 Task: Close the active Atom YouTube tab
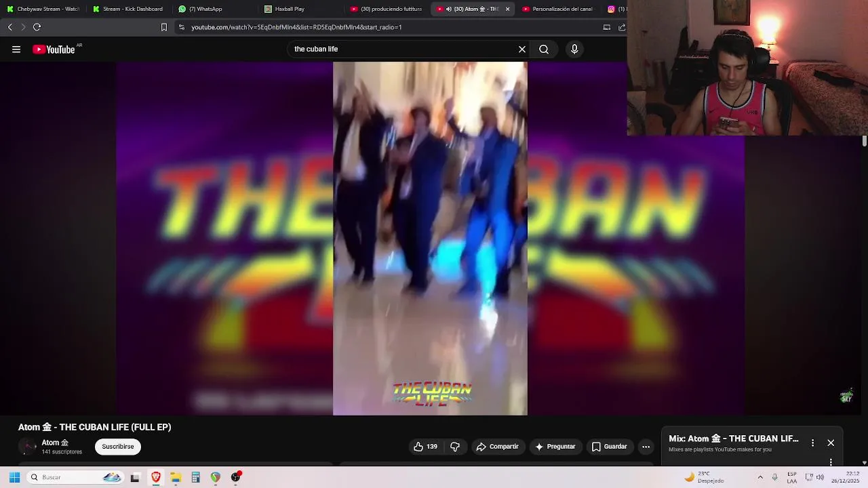click(x=507, y=9)
